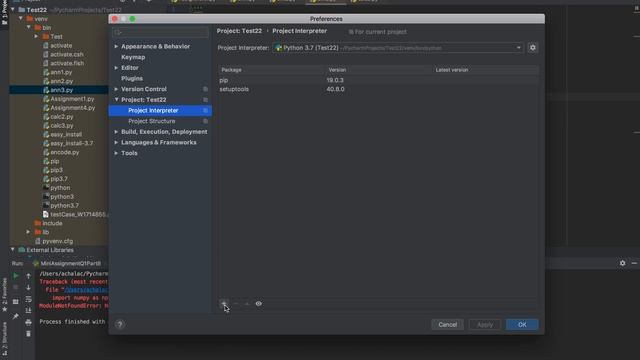Select Keymap in preferences sidebar
This screenshot has height=360, width=640.
click(133, 57)
